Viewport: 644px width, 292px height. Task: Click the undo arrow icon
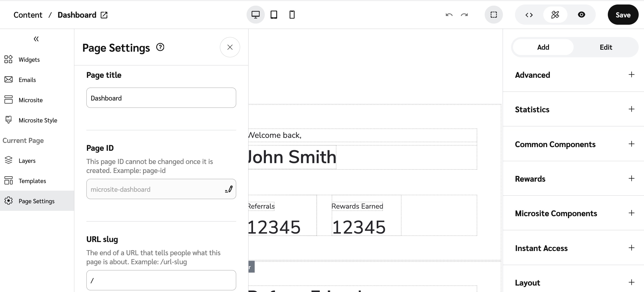[449, 15]
